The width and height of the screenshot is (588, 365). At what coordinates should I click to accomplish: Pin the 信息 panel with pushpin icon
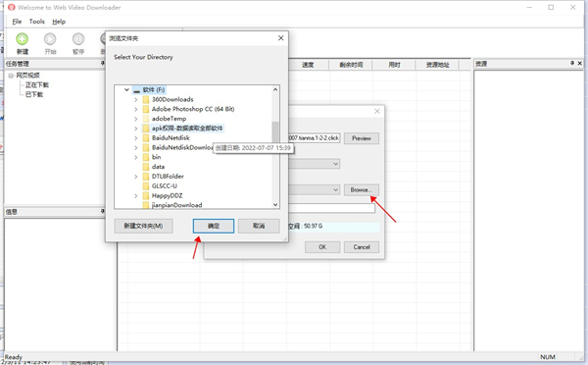click(x=102, y=211)
